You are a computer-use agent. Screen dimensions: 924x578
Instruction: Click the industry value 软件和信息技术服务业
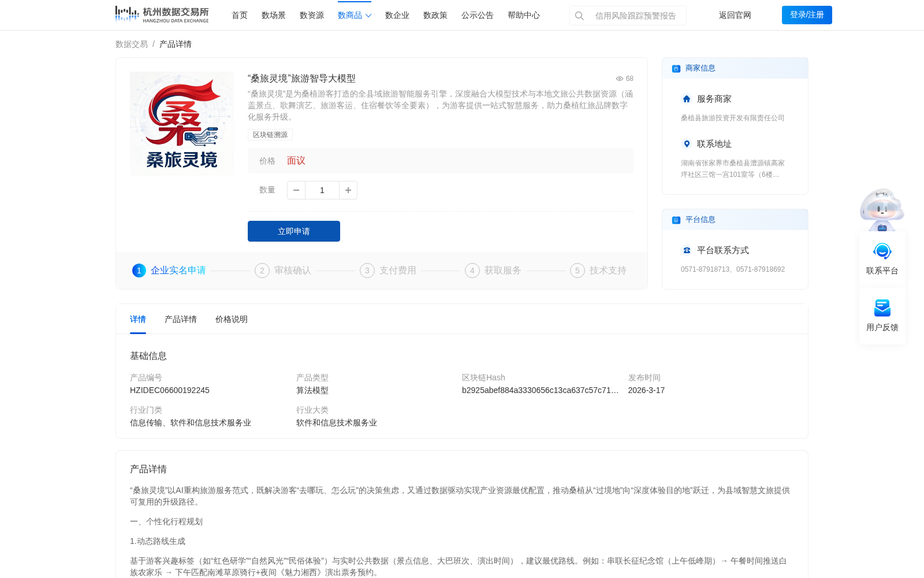337,423
